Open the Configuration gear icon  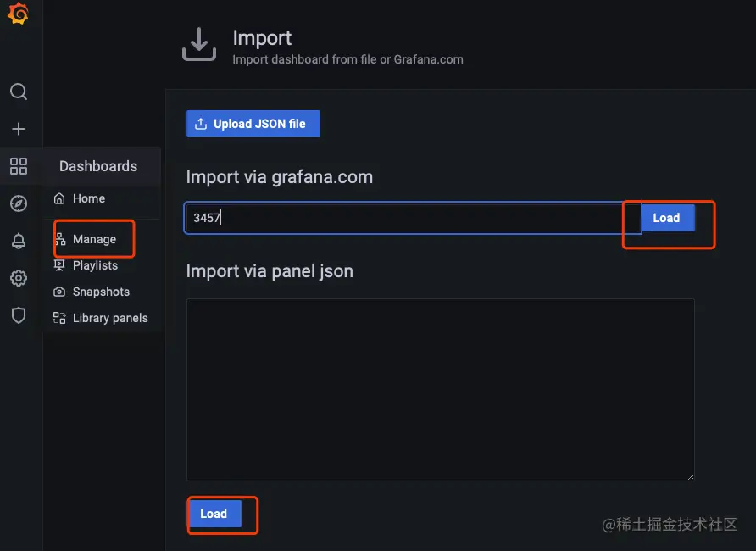point(19,278)
